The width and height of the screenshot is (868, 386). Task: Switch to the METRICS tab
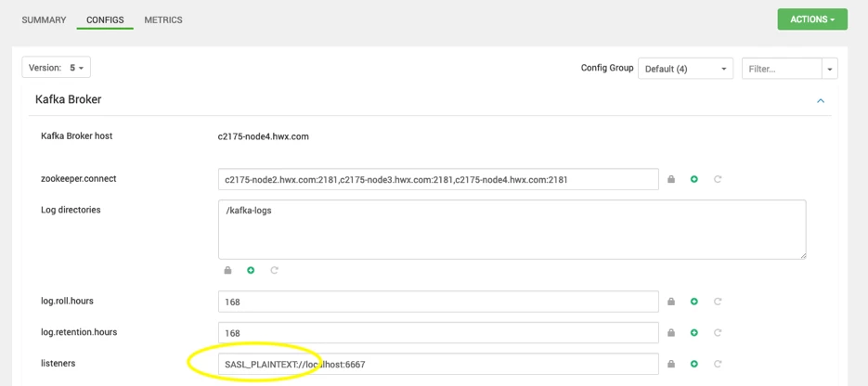[x=163, y=19]
